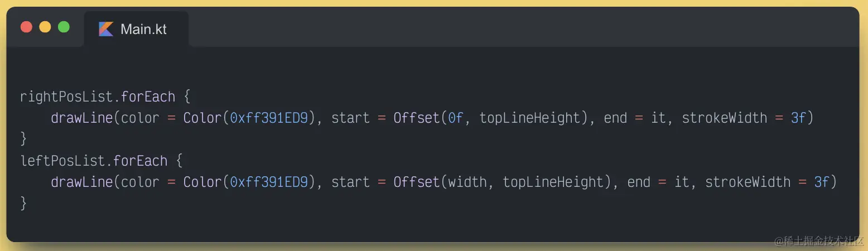
Task: Click drawLine inside the leftPosList block
Action: click(x=82, y=182)
